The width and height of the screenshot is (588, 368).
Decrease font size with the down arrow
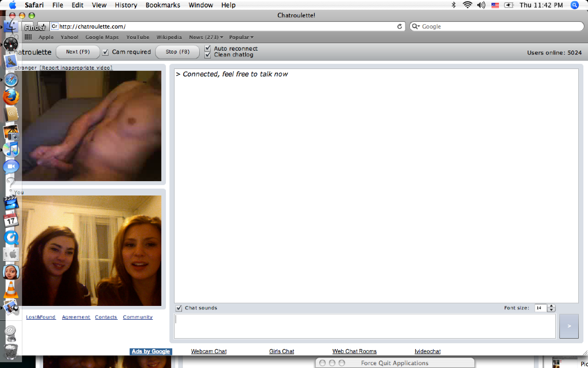point(551,310)
